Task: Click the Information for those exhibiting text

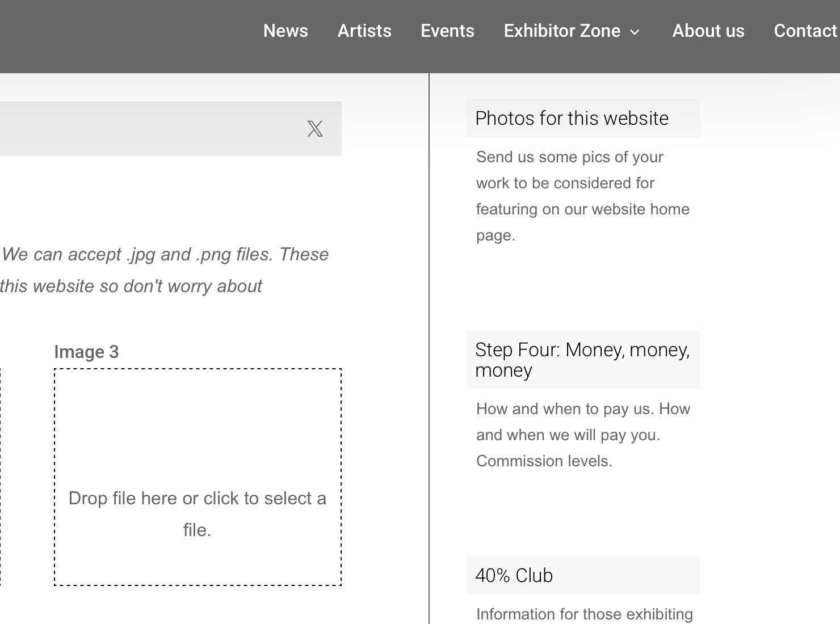Action: click(584, 614)
